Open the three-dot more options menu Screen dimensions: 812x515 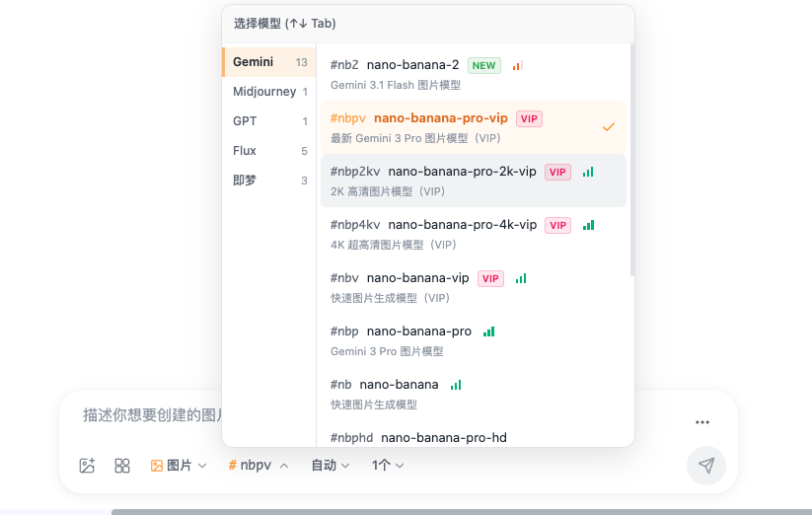point(702,422)
